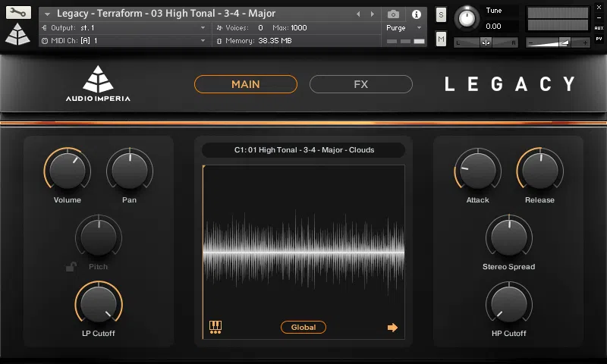Click the output level meter
607x364 pixels.
[558, 18]
